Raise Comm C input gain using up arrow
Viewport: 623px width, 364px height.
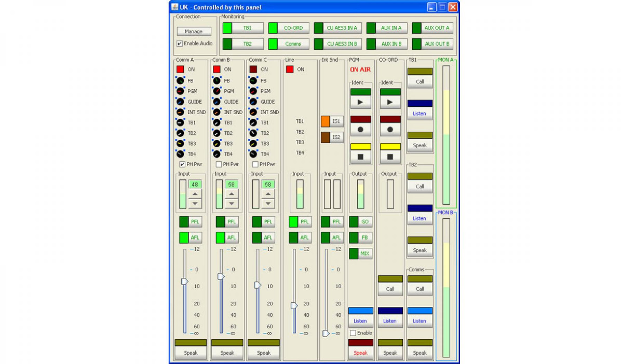[267, 194]
